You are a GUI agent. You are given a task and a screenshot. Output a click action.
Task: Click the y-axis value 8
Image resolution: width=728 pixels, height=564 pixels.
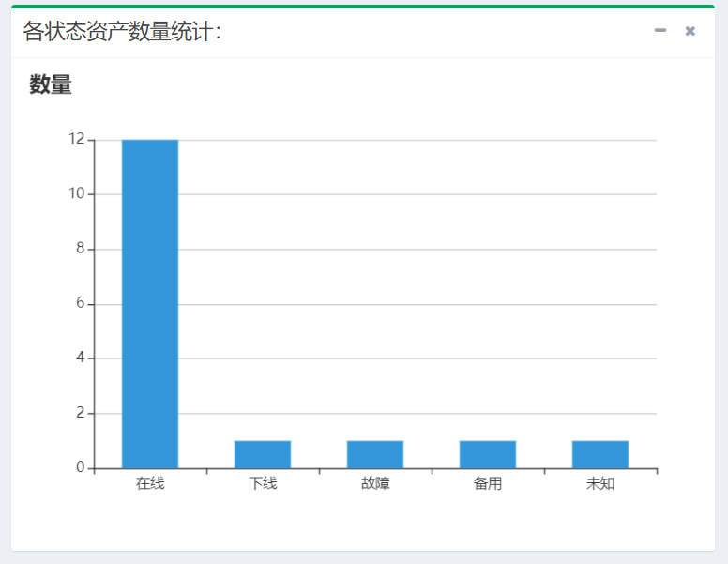(x=81, y=249)
